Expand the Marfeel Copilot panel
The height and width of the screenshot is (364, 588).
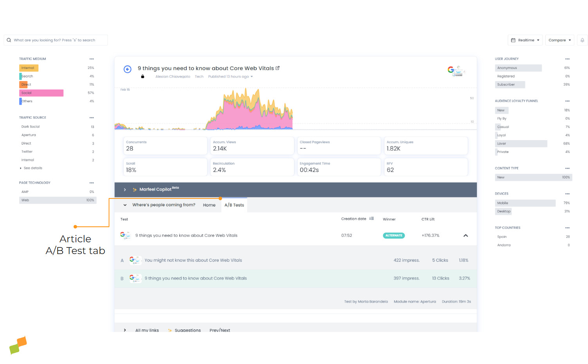pos(124,189)
